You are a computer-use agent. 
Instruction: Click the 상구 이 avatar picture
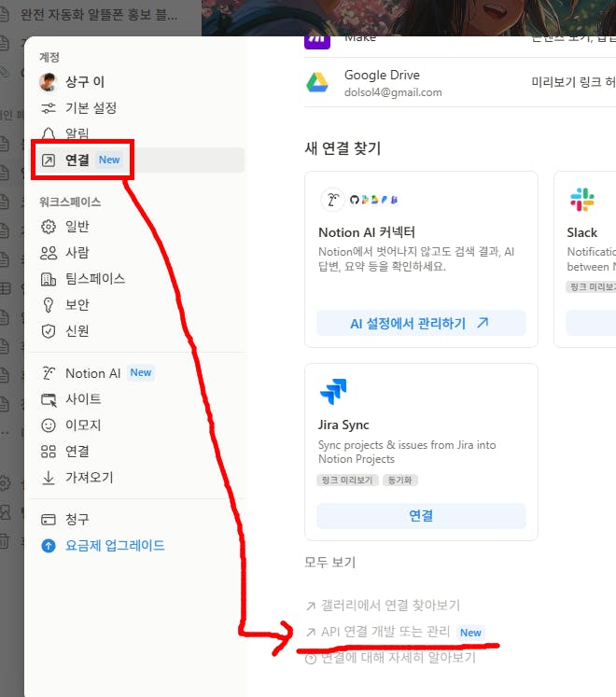click(48, 82)
